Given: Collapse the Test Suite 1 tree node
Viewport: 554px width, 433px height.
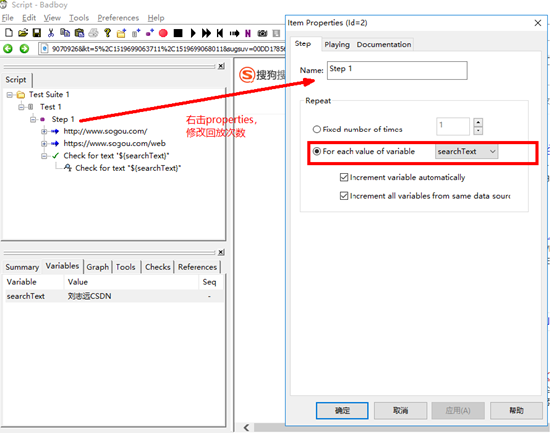Looking at the screenshot, I should pos(10,95).
